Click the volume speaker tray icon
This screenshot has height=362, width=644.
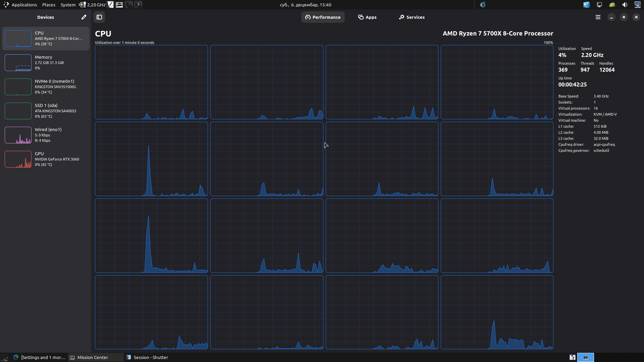pyautogui.click(x=625, y=5)
